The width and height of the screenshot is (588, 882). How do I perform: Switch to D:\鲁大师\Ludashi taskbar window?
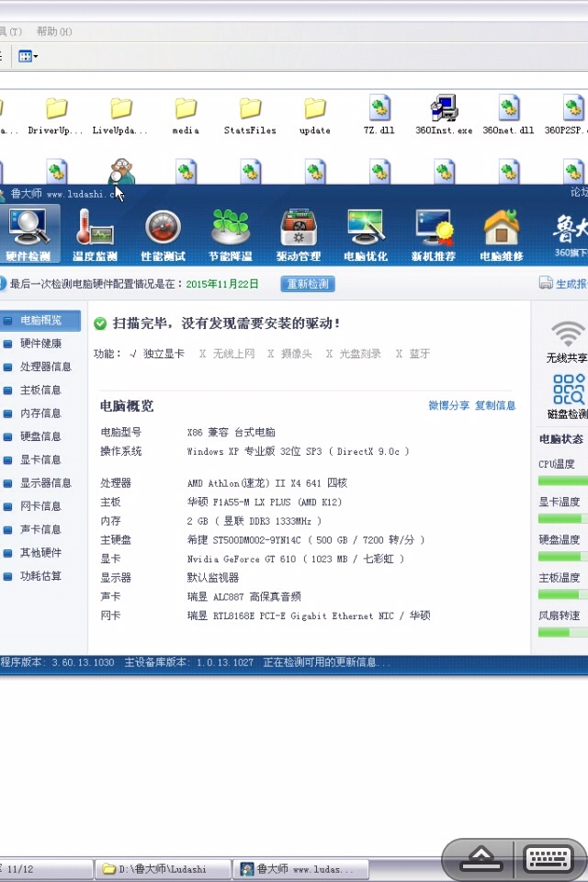pyautogui.click(x=163, y=869)
